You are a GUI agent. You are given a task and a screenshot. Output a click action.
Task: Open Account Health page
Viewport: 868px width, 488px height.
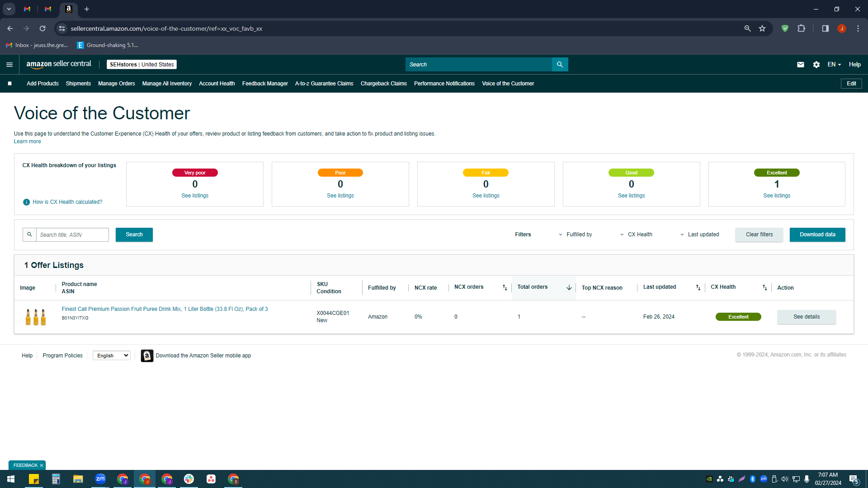pos(217,84)
